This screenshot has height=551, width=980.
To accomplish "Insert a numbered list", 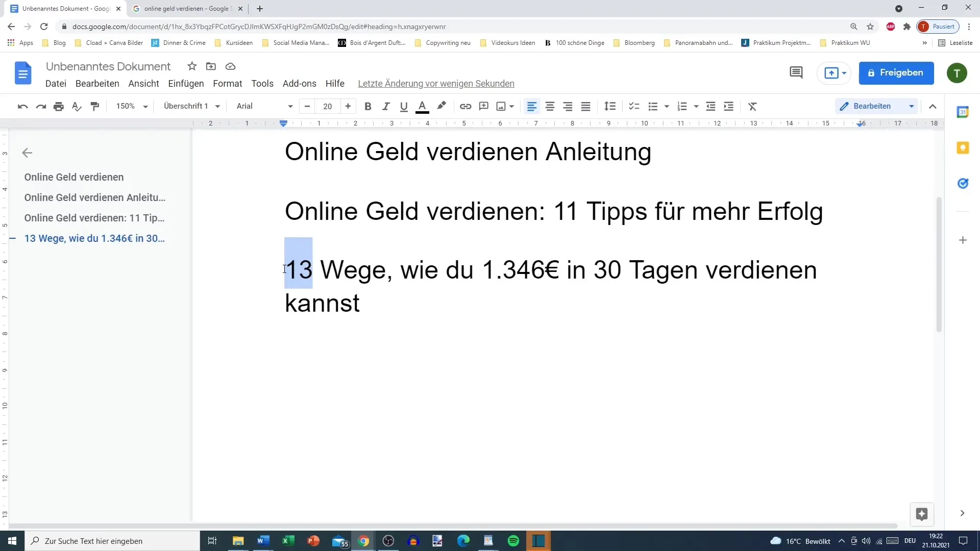I will 682,106.
